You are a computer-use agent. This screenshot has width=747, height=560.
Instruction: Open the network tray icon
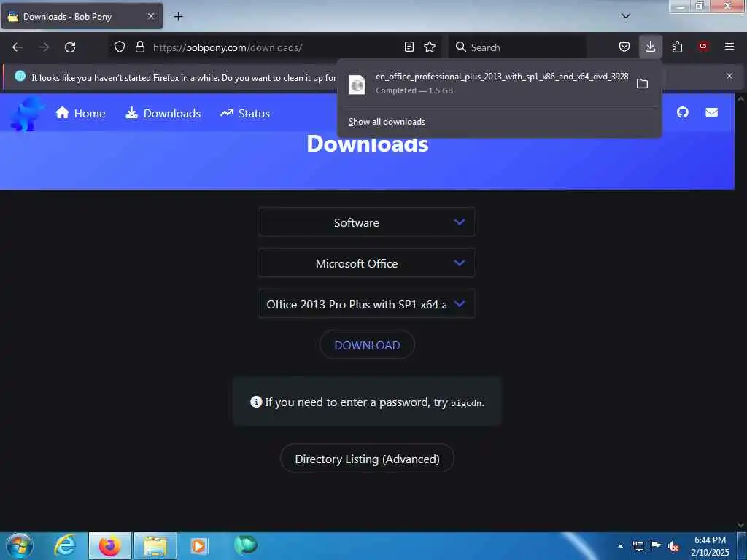coord(638,546)
